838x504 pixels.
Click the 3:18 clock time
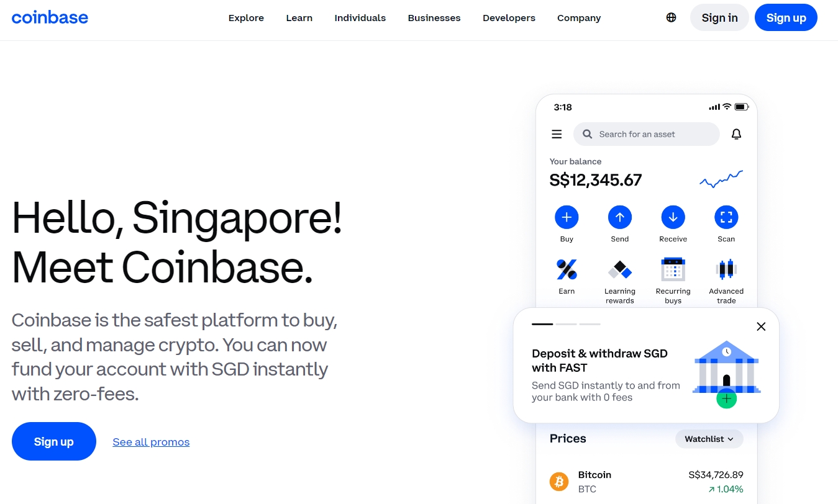click(563, 107)
